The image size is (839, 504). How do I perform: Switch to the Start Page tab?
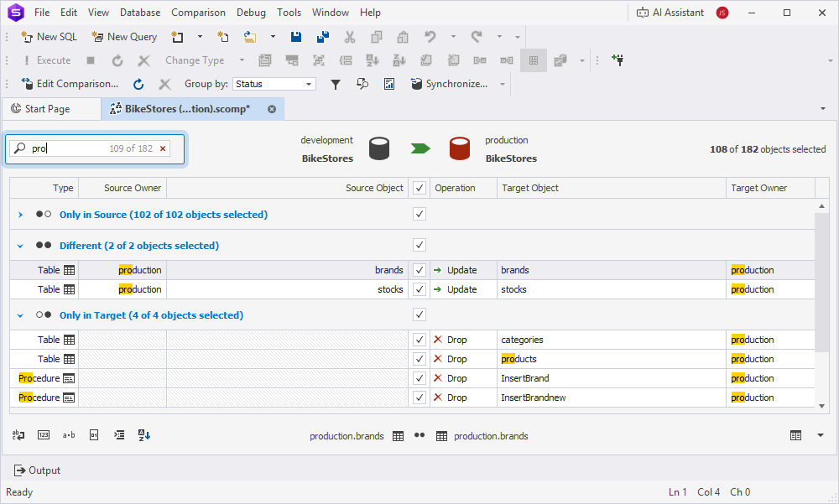[48, 109]
